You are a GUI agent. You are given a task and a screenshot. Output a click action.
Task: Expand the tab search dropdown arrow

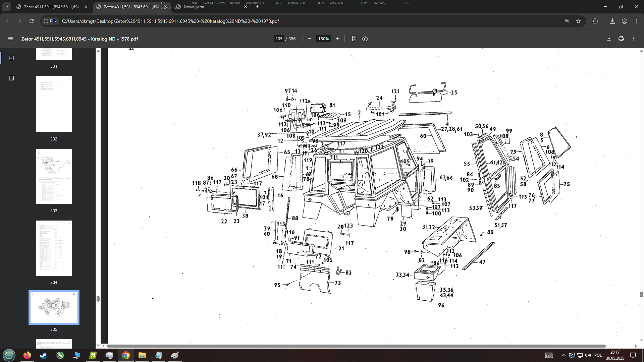click(x=7, y=7)
